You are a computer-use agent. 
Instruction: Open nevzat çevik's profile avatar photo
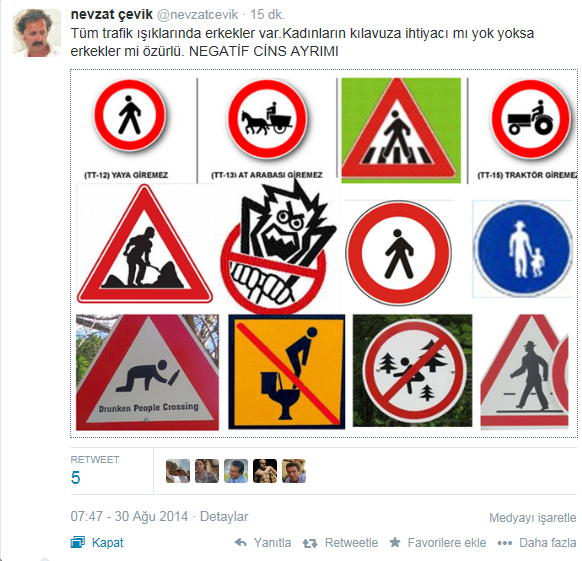point(37,33)
